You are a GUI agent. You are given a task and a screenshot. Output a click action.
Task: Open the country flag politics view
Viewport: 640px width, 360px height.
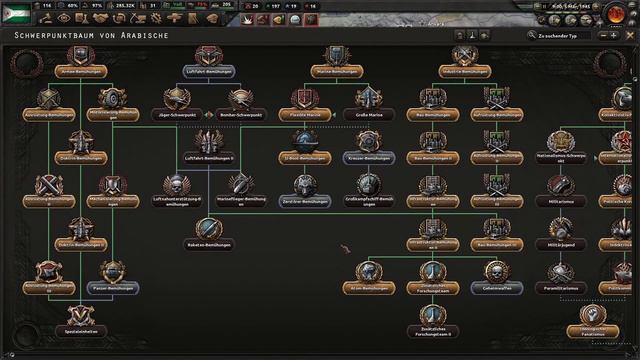pos(16,14)
